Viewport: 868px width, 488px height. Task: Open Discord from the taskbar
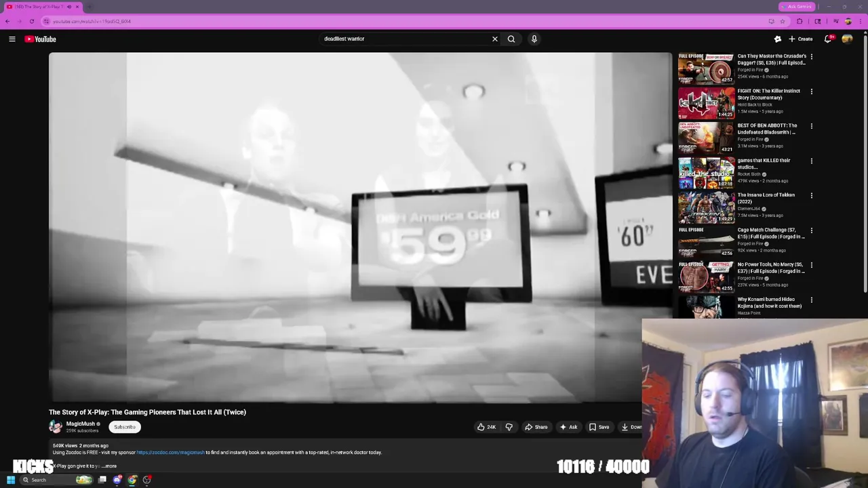pos(117,480)
